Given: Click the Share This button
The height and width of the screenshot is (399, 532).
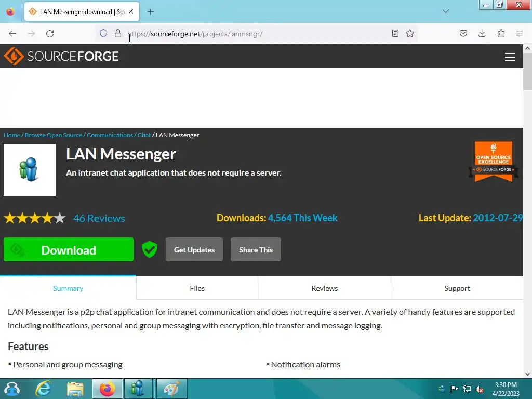Looking at the screenshot, I should coord(256,249).
